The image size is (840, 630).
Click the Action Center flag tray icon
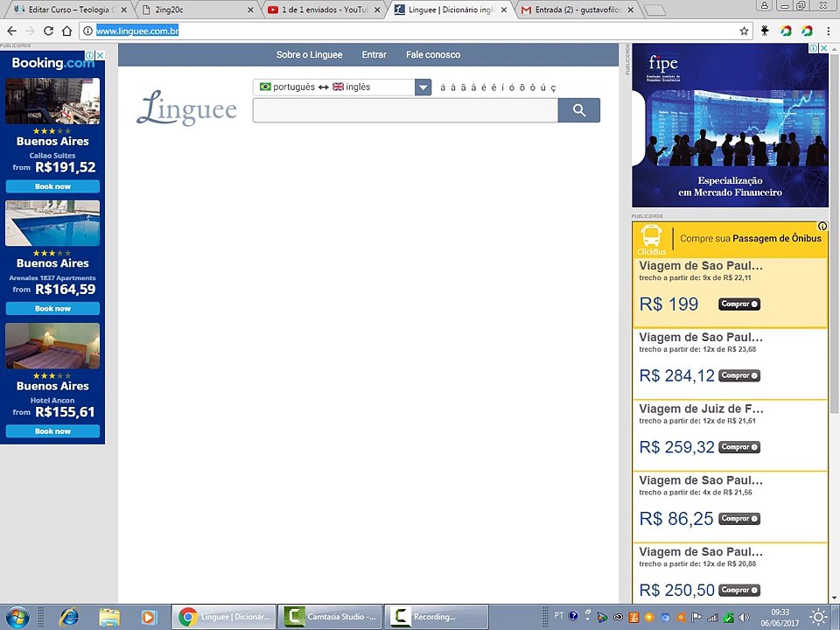(696, 618)
